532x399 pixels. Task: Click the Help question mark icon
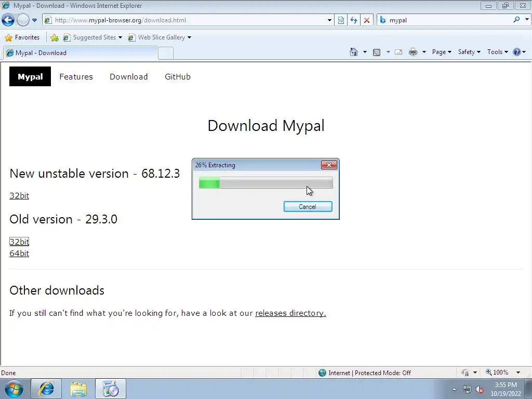coord(517,52)
